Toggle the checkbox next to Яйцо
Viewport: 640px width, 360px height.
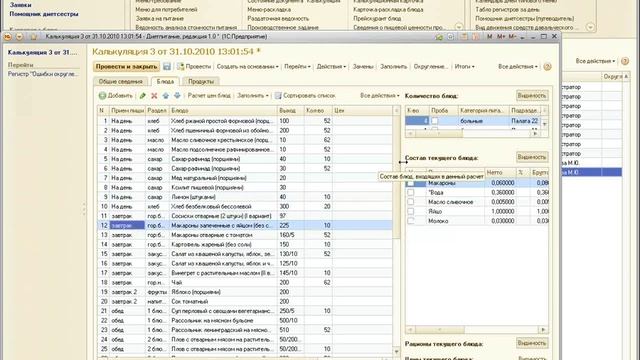411,211
